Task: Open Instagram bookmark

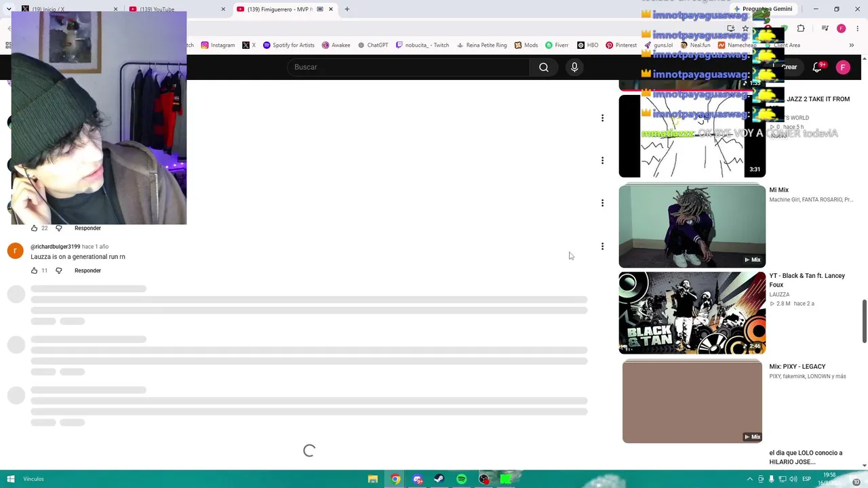Action: tap(218, 45)
